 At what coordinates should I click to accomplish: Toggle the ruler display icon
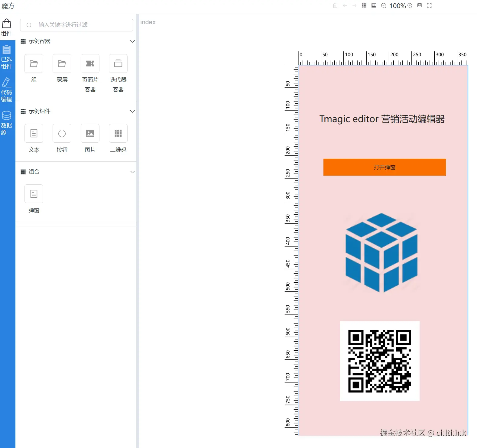pyautogui.click(x=374, y=5)
